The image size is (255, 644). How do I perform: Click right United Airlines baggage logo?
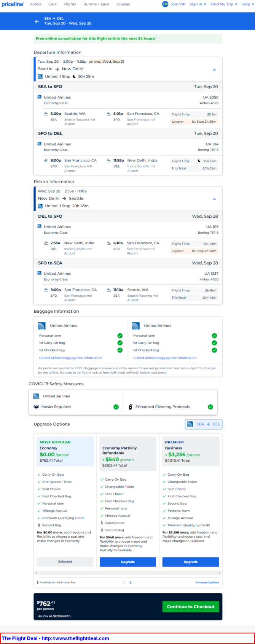pos(136,326)
